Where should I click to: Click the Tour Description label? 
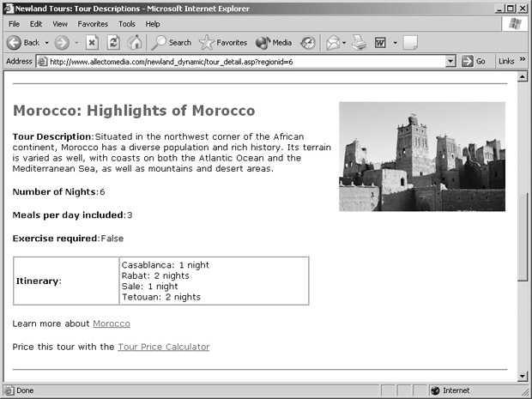coord(53,136)
